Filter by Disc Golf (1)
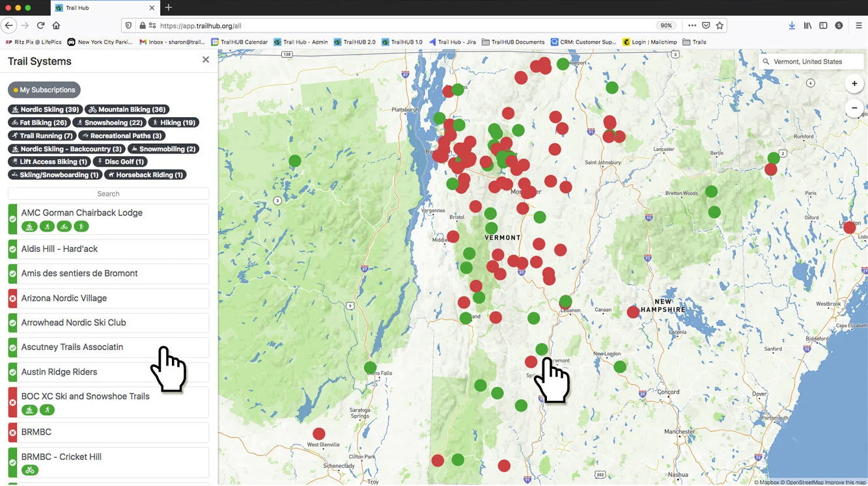This screenshot has width=868, height=486. pos(120,161)
